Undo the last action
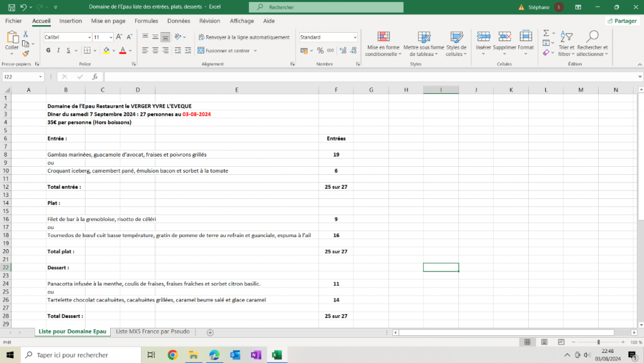Viewport: 644px width, 363px height. (23, 7)
